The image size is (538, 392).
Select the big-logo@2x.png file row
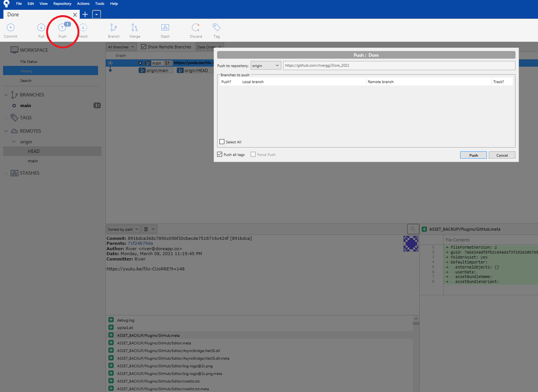coord(260,366)
